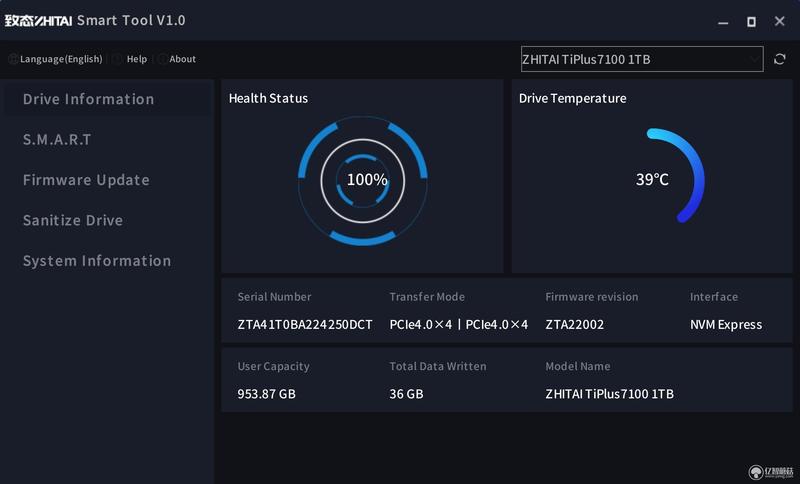
Task: Click user capacity value 953.87 GB
Action: click(x=266, y=394)
